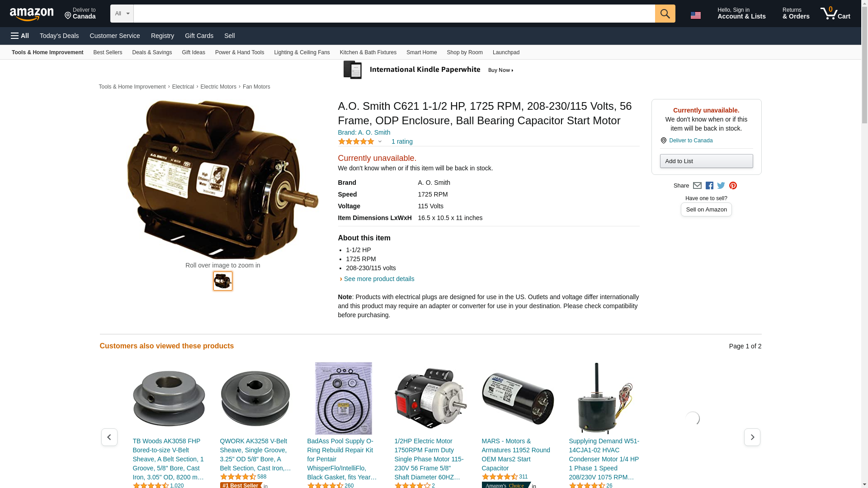Open the All hamburger menu
The height and width of the screenshot is (488, 868).
click(x=20, y=36)
